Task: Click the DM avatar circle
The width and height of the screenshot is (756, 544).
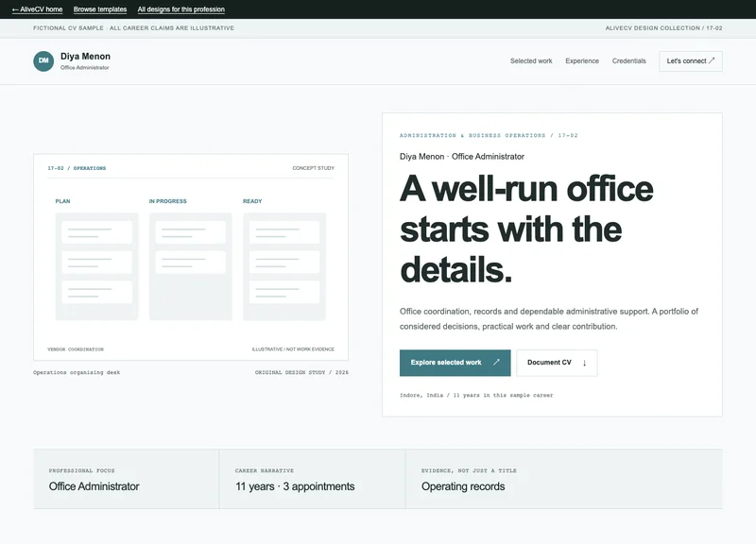Action: [x=43, y=61]
